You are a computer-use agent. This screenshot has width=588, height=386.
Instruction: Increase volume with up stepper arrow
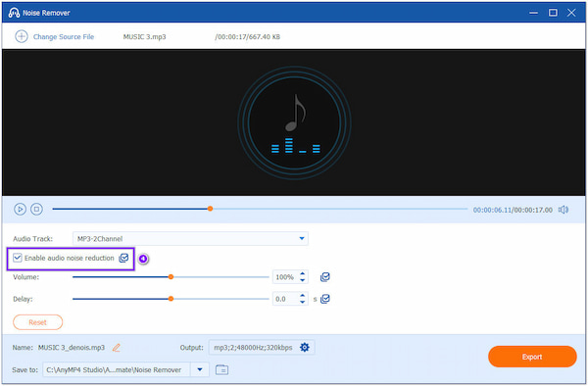pos(302,273)
